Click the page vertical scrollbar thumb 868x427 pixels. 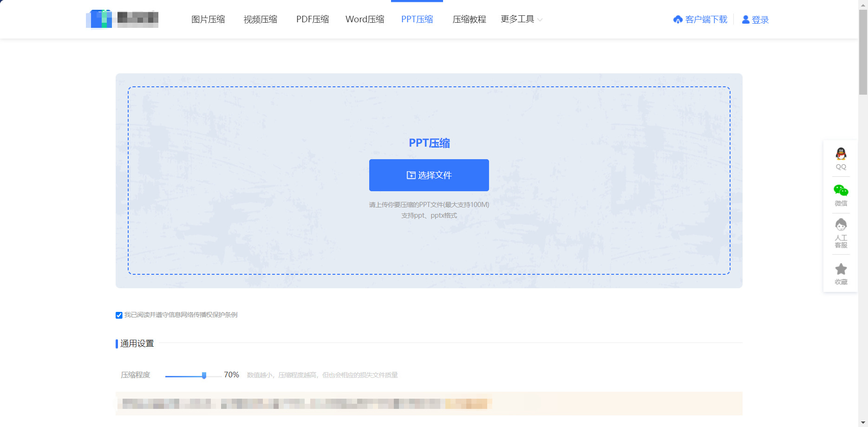tap(863, 52)
